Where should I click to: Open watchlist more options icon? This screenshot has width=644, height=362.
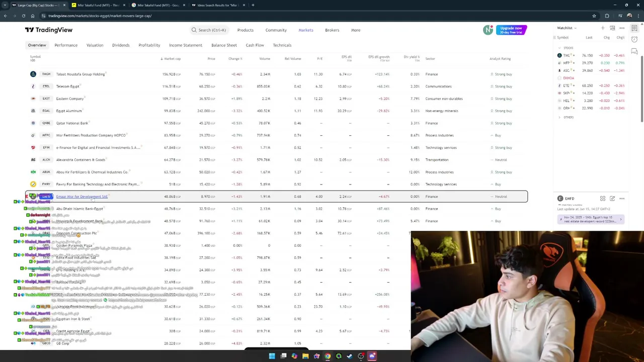point(622,28)
